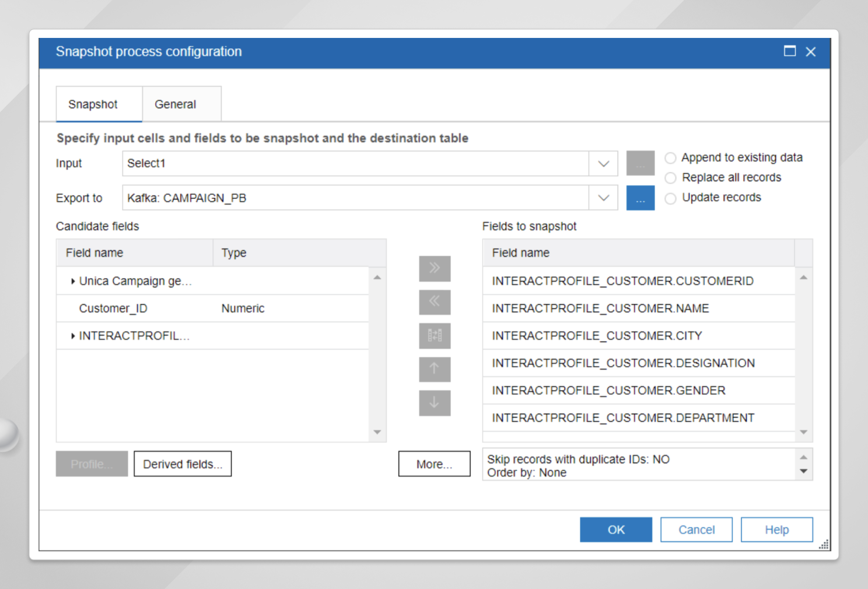Expand the Unica Campaign generated fields entry
The height and width of the screenshot is (589, 868).
click(72, 281)
